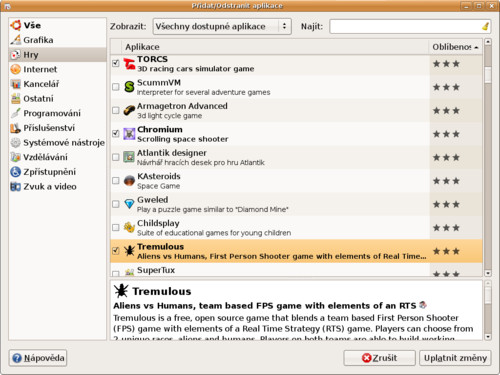Click the SuperTux row title

point(156,270)
